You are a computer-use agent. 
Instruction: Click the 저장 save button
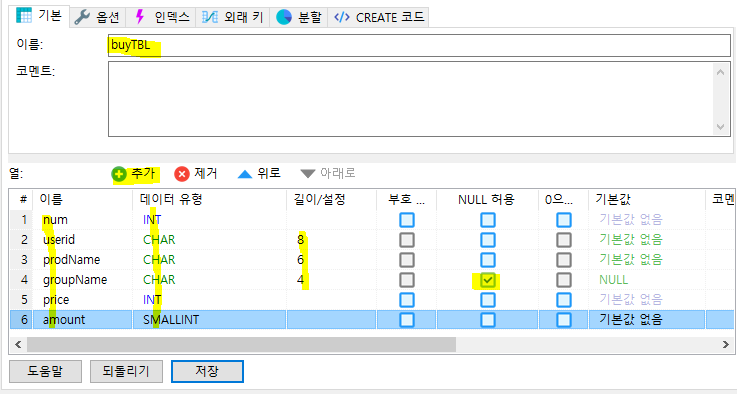[x=207, y=371]
